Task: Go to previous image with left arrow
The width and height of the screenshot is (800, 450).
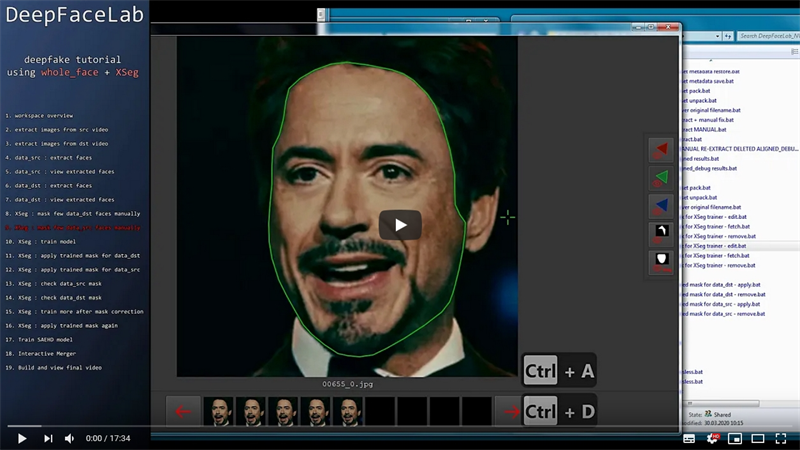Action: (183, 411)
